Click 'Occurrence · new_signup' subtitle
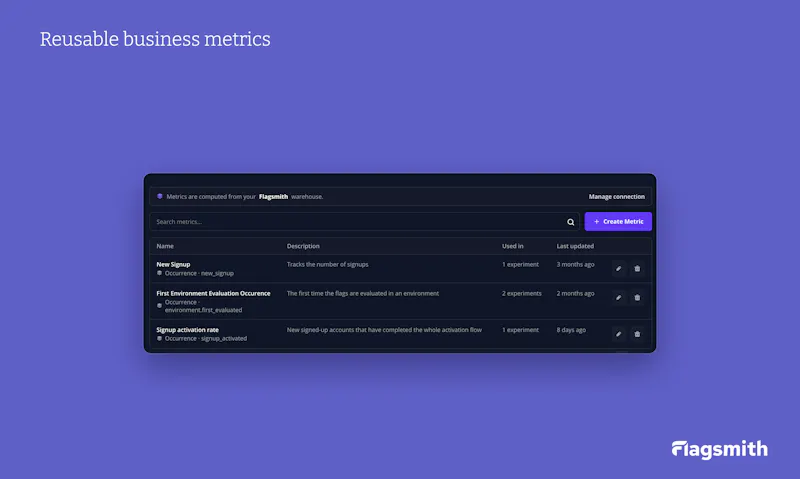Image resolution: width=800 pixels, height=479 pixels. [199, 273]
